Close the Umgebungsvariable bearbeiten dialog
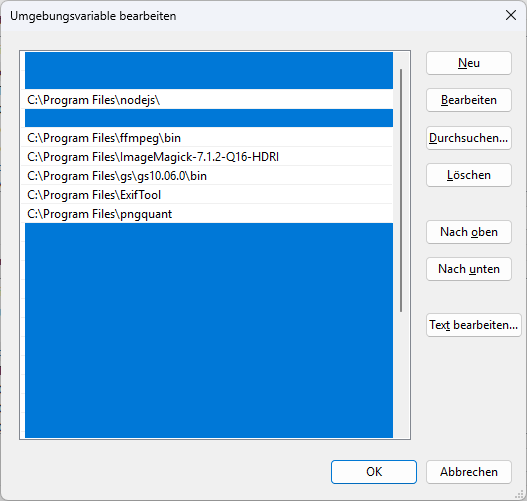The height and width of the screenshot is (501, 527). tap(511, 15)
